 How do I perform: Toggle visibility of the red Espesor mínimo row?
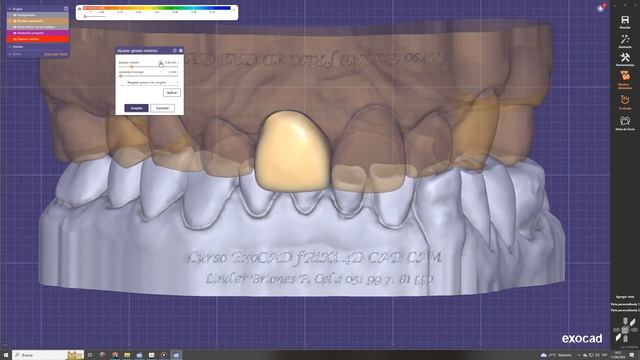[15, 39]
